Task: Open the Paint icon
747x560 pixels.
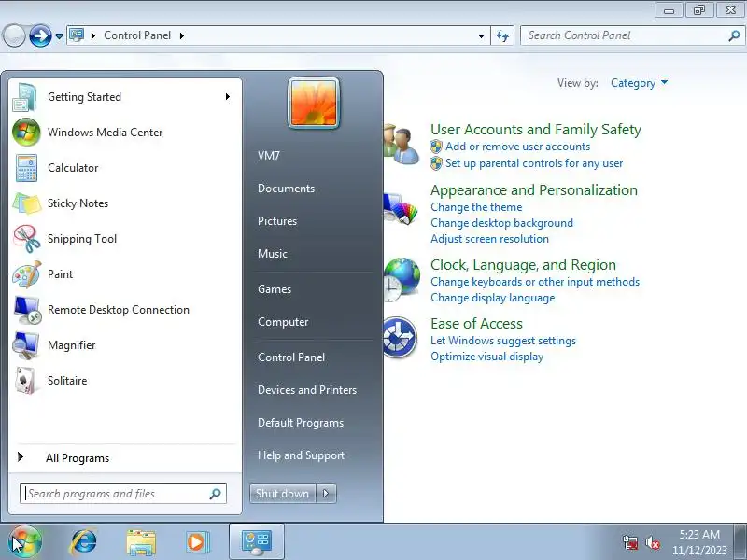Action: pos(26,274)
